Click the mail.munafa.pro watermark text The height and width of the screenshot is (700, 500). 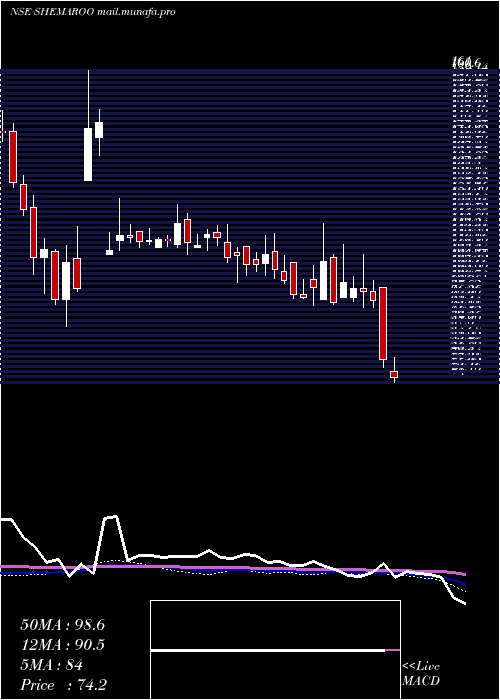coord(136,12)
